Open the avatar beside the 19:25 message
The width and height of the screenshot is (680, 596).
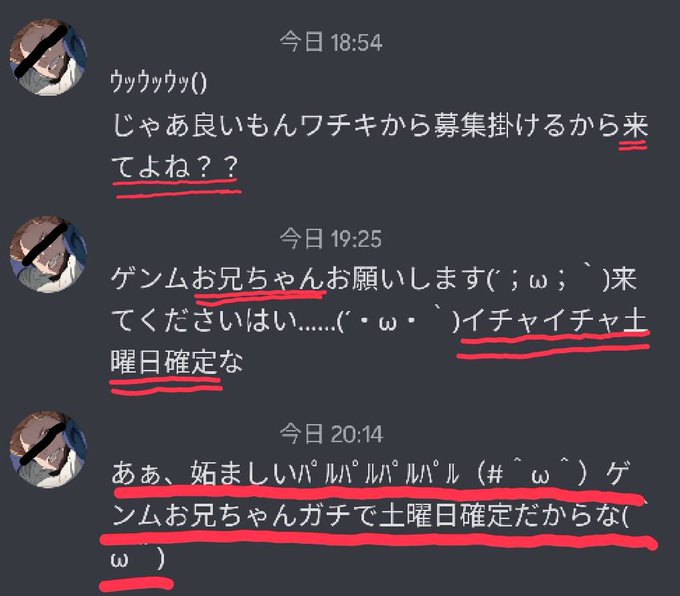(48, 254)
